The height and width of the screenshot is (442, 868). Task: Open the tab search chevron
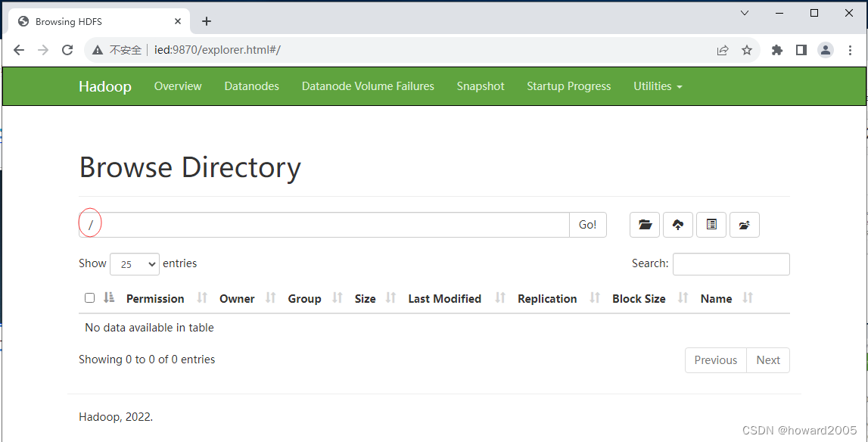(745, 13)
